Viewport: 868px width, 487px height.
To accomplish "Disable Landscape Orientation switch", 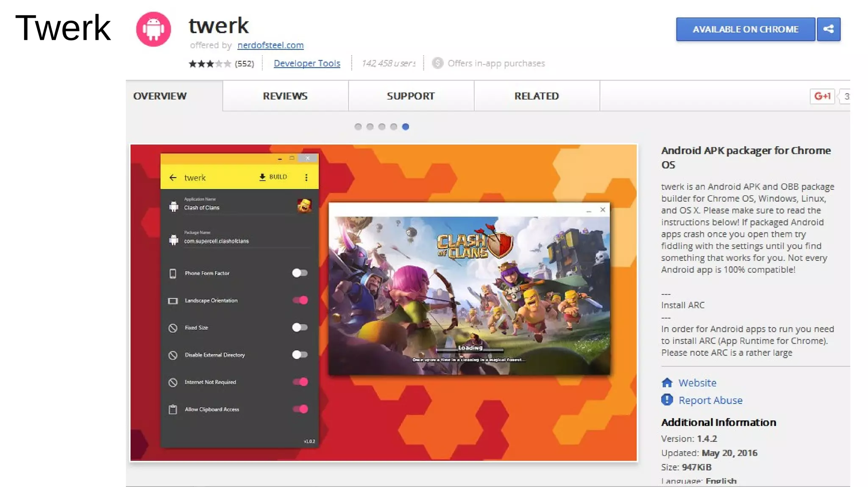I will click(300, 300).
